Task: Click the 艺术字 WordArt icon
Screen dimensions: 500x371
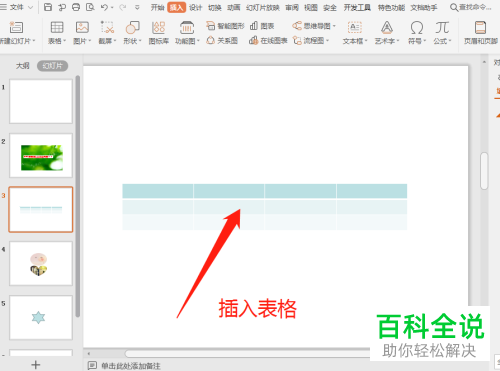Action: 387,27
